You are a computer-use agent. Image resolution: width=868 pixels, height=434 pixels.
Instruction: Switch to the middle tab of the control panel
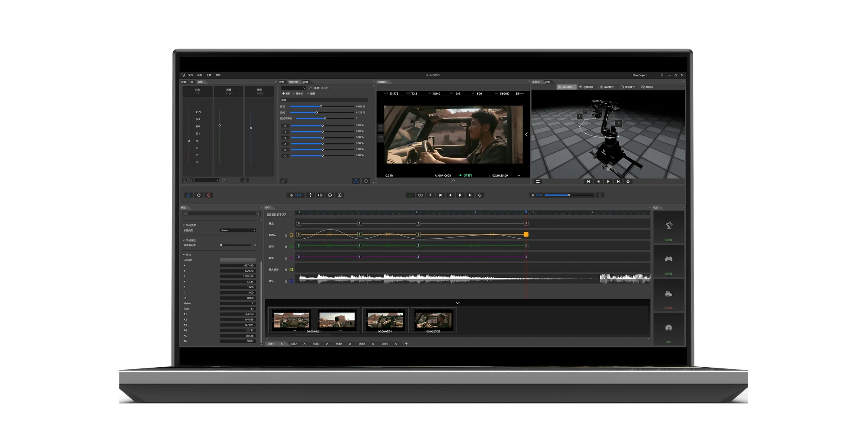[294, 82]
